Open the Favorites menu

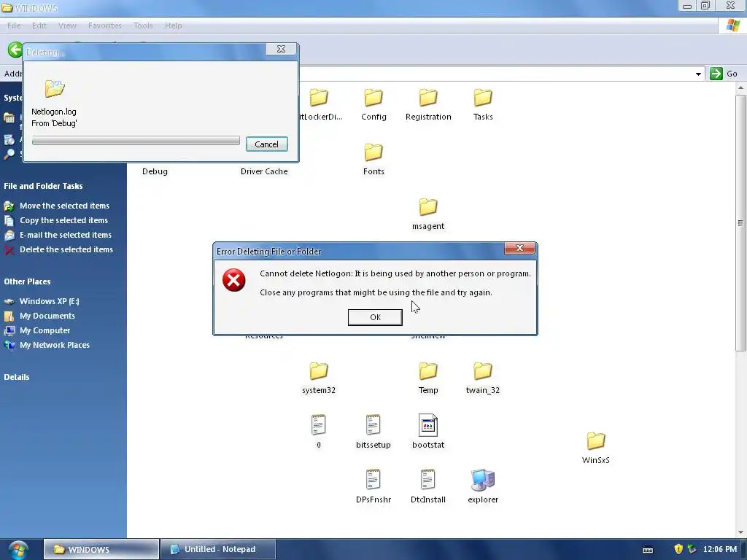pyautogui.click(x=105, y=26)
